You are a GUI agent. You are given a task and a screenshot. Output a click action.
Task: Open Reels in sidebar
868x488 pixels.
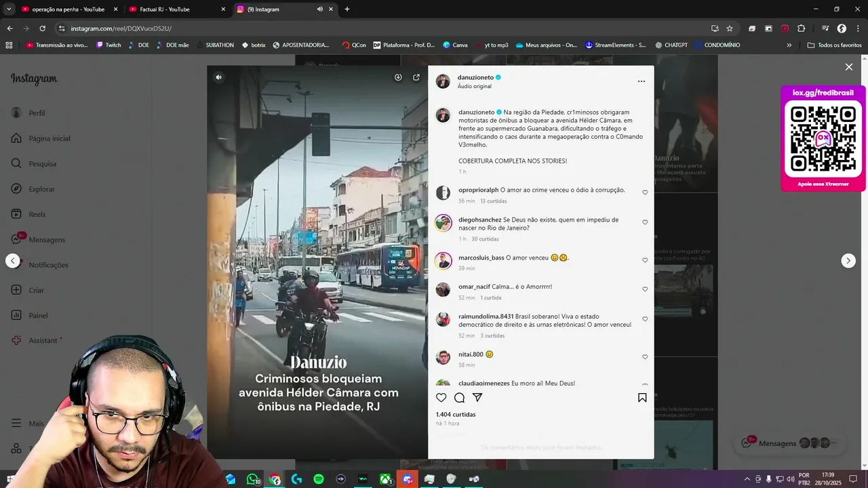click(28, 214)
